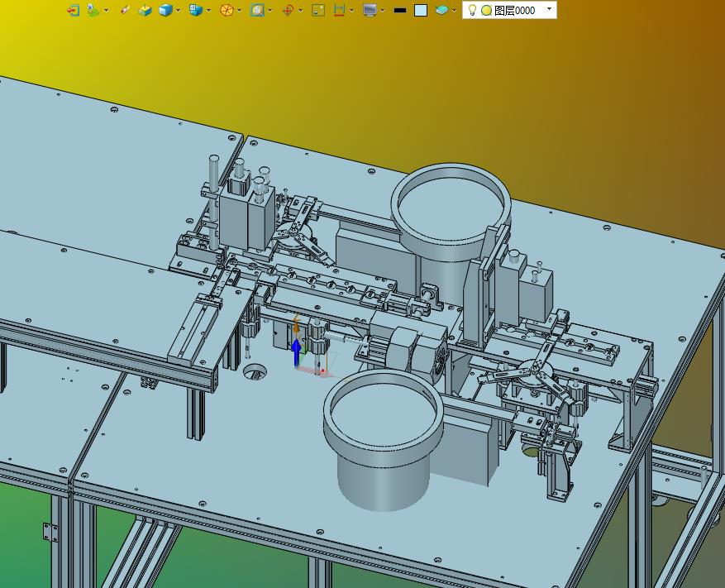Click the blue Z-axis arrow of triad

pos(297,352)
